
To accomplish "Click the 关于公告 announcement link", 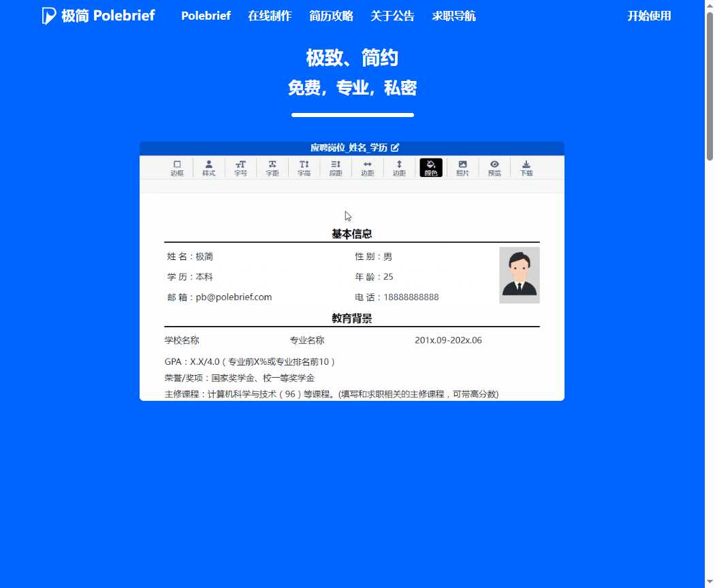I will tap(393, 16).
